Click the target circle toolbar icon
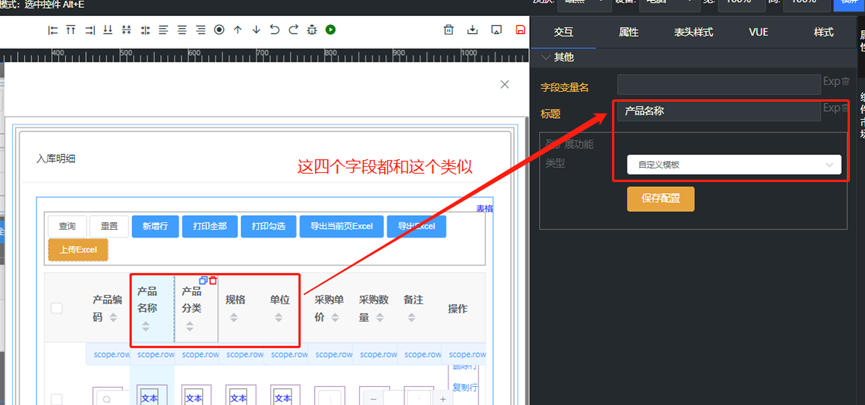Screen dimensions: 865x405 click(x=219, y=30)
